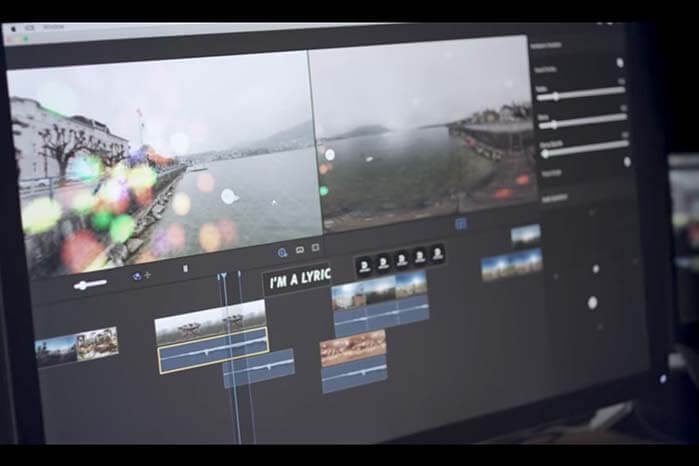Select the first of the five preset badge icons
Image resolution: width=699 pixels, height=466 pixels.
(364, 266)
